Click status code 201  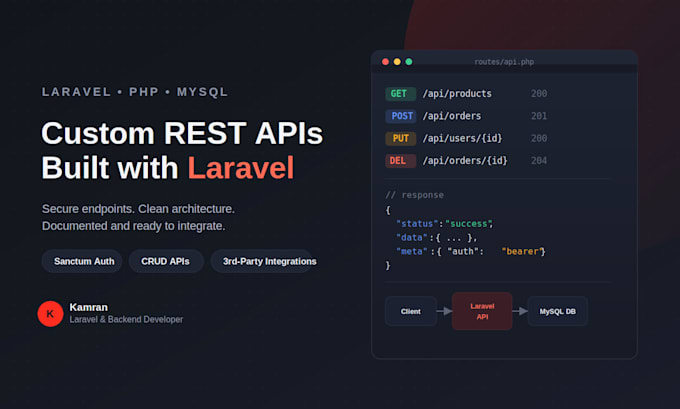point(539,116)
